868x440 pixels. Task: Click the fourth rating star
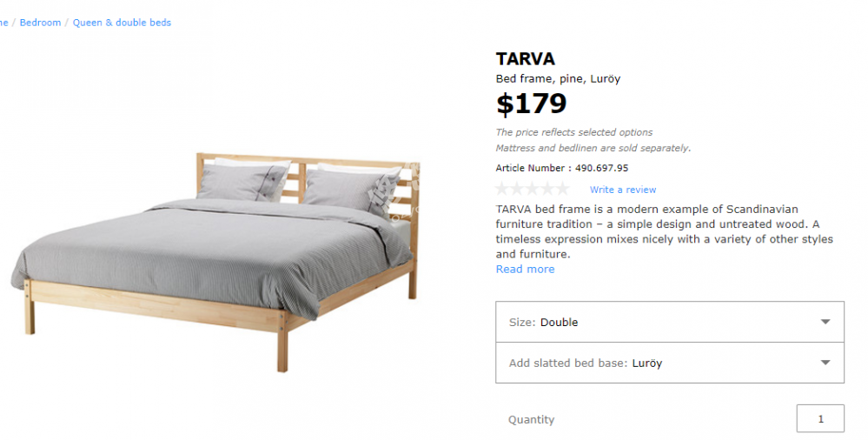point(547,190)
